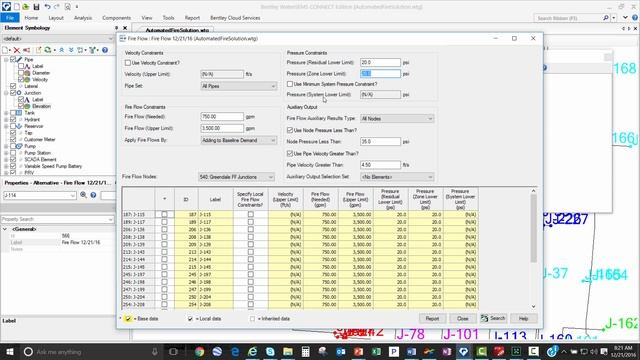Click Expand All icon in Element Symbology toolbar
Screen dimensions: 640x360
tap(80, 50)
